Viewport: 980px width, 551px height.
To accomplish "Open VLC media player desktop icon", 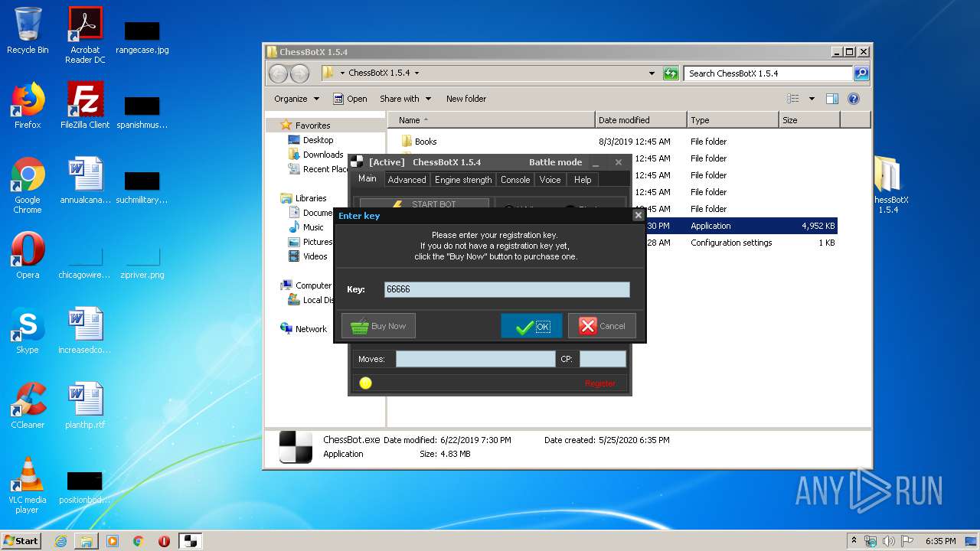I will pos(28,485).
